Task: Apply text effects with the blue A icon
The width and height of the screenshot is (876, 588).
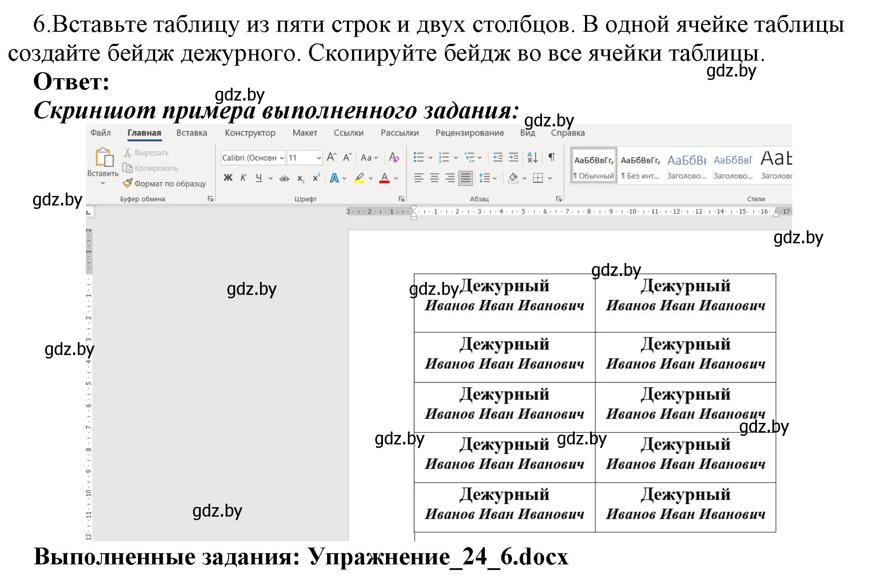Action: pos(334,178)
